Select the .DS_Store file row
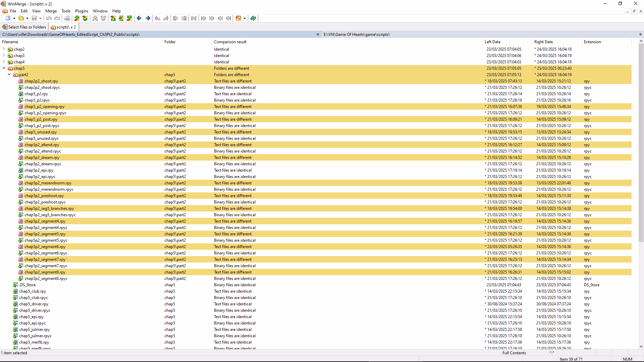The height and width of the screenshot is (362, 644). [316, 285]
